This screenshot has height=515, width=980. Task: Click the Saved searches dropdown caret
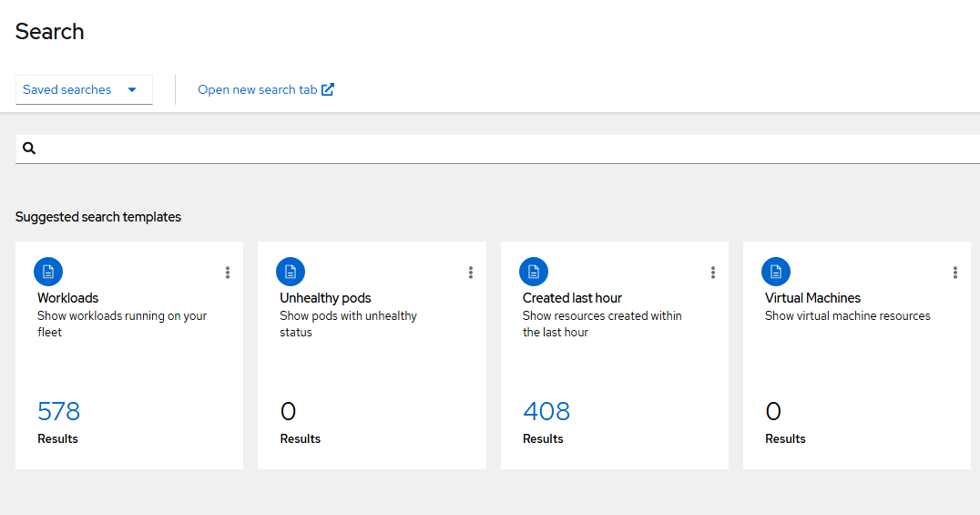click(x=132, y=89)
